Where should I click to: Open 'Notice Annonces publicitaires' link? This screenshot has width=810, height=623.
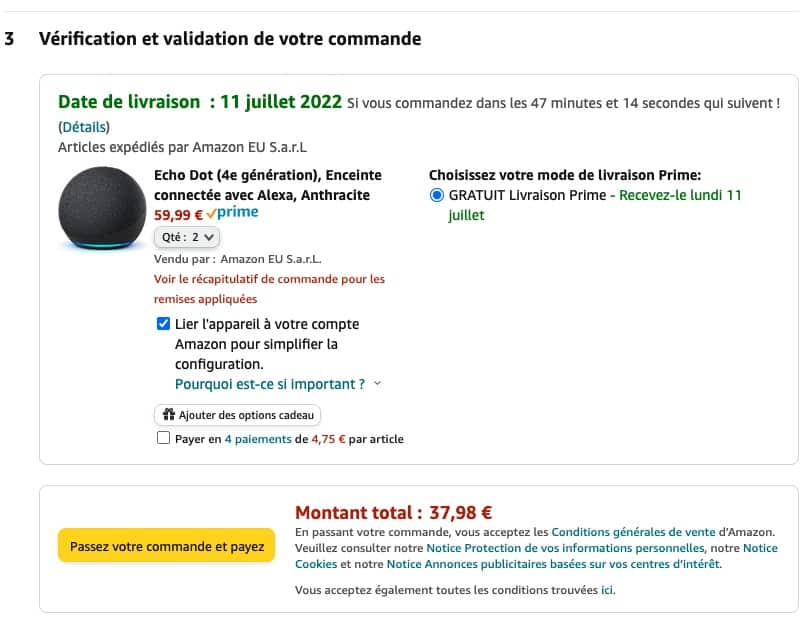[x=553, y=564]
